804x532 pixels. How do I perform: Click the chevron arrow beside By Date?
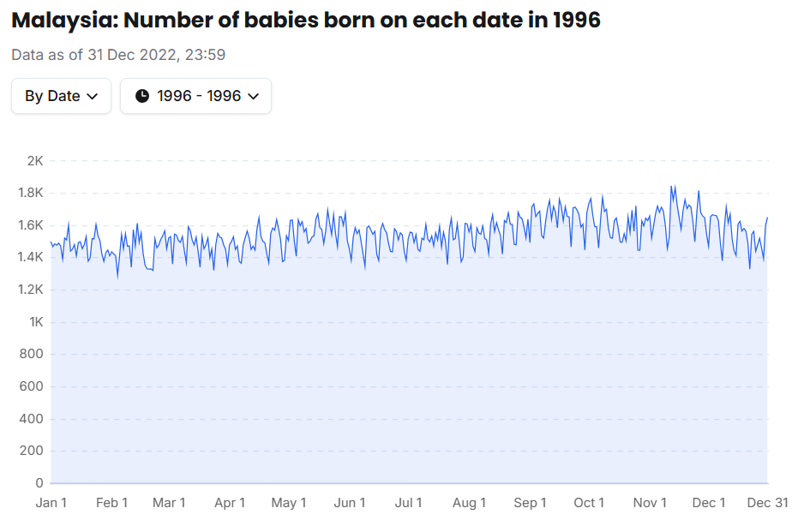click(93, 96)
